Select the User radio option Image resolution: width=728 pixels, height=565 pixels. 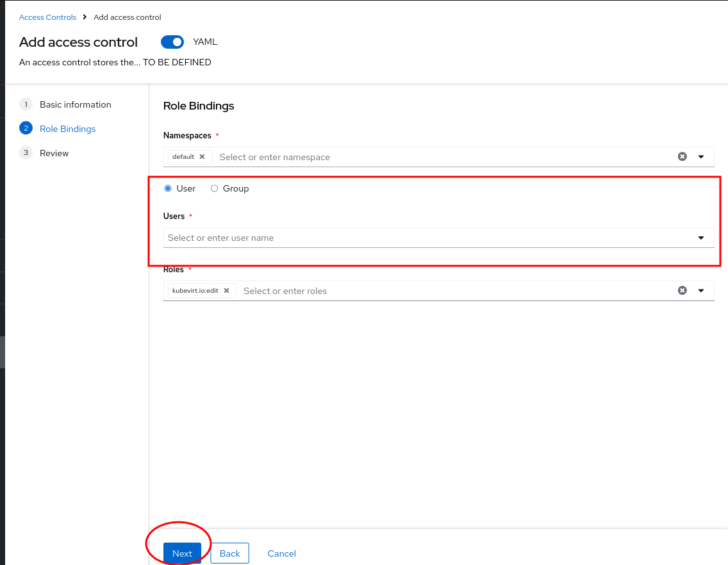[168, 188]
